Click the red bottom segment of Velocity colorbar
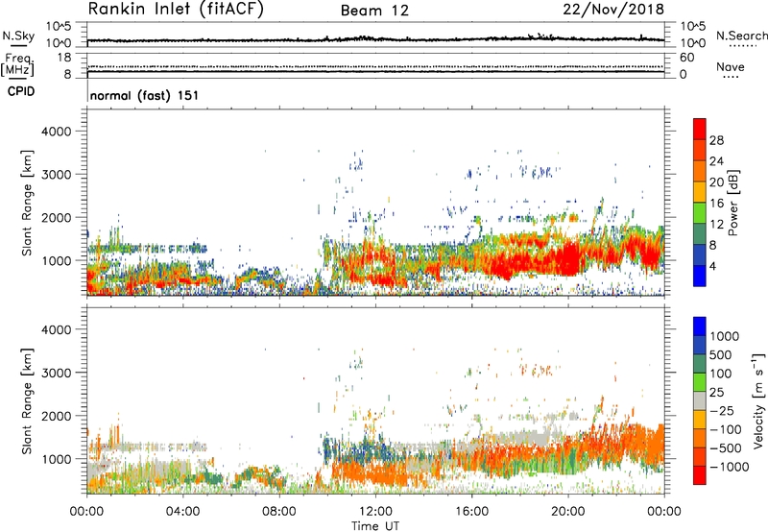The width and height of the screenshot is (768, 532). [x=700, y=475]
